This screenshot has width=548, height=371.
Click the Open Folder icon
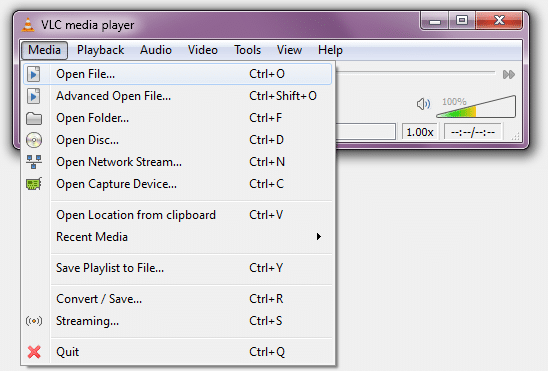(34, 118)
